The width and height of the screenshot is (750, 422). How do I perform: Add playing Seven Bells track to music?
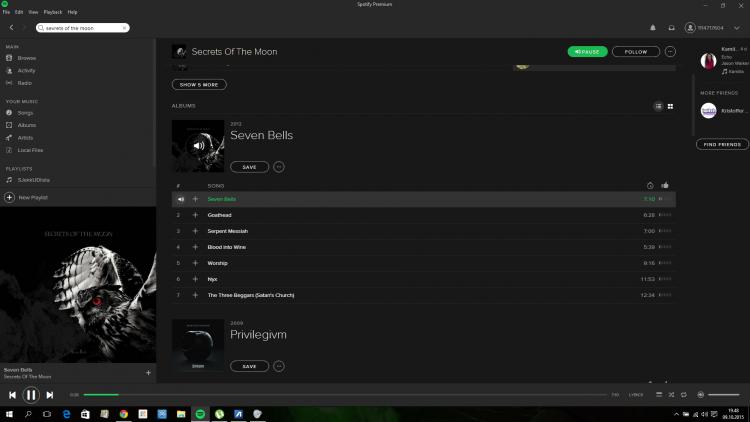coord(195,199)
